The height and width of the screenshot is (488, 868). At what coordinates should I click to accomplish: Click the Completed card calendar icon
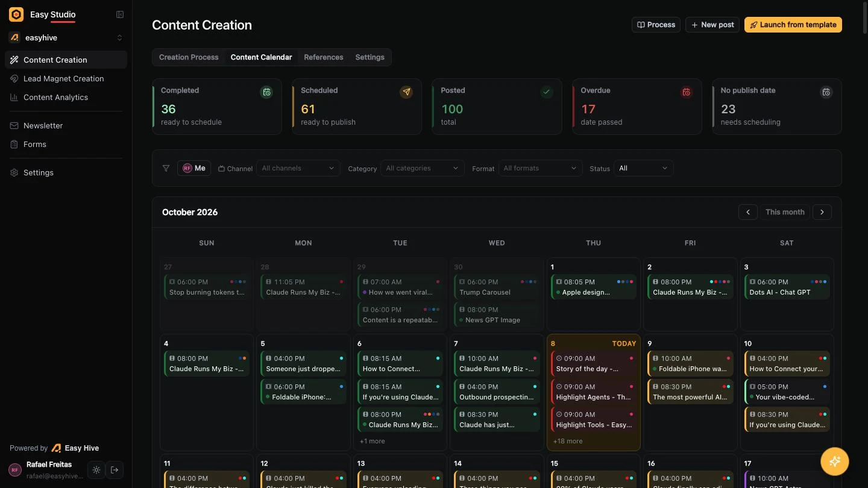point(266,92)
